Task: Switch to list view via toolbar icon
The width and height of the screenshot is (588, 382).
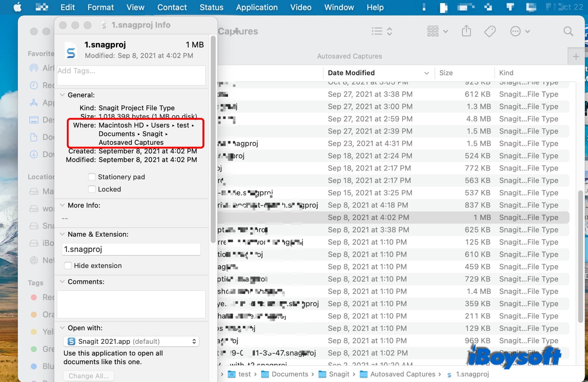Action: point(382,31)
